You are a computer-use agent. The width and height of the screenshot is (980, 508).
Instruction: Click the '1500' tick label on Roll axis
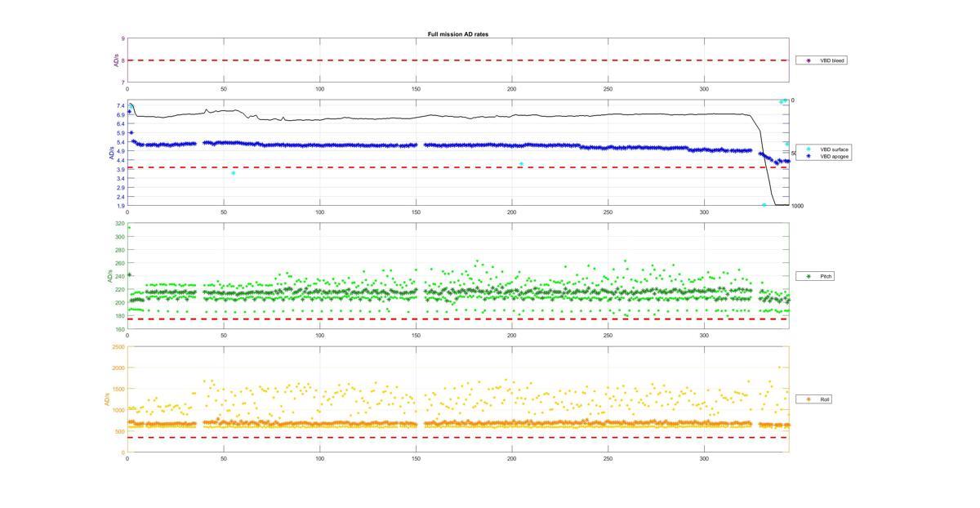pos(119,390)
